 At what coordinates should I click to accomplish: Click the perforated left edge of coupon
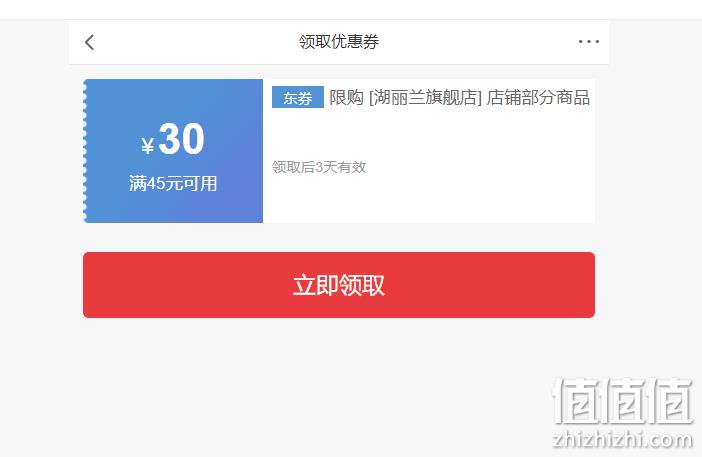(85, 151)
